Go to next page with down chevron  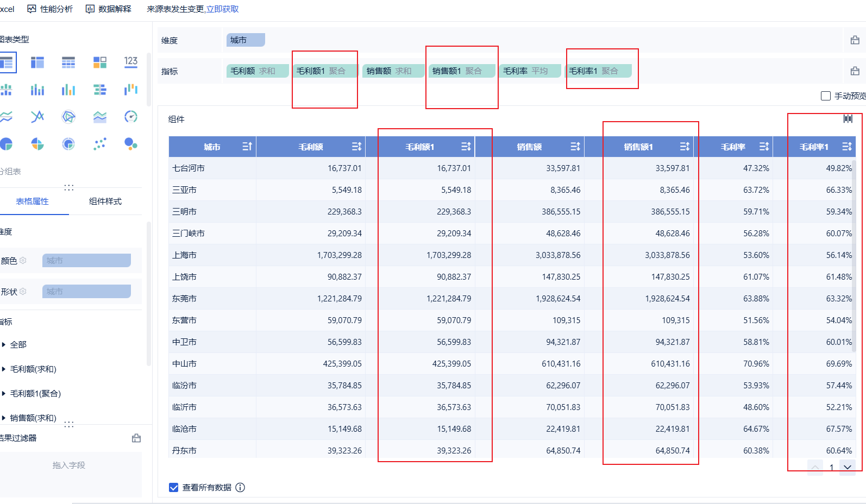click(848, 467)
